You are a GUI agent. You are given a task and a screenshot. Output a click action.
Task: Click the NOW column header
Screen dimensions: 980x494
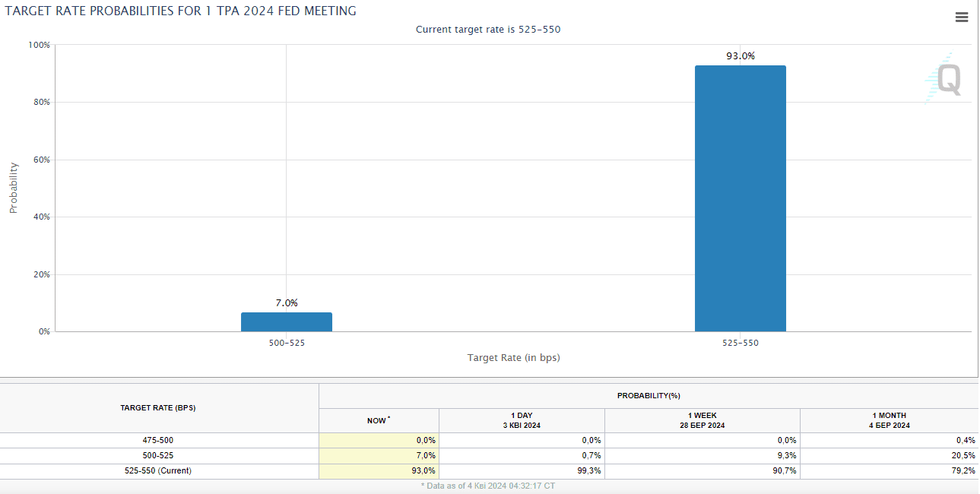tap(378, 420)
